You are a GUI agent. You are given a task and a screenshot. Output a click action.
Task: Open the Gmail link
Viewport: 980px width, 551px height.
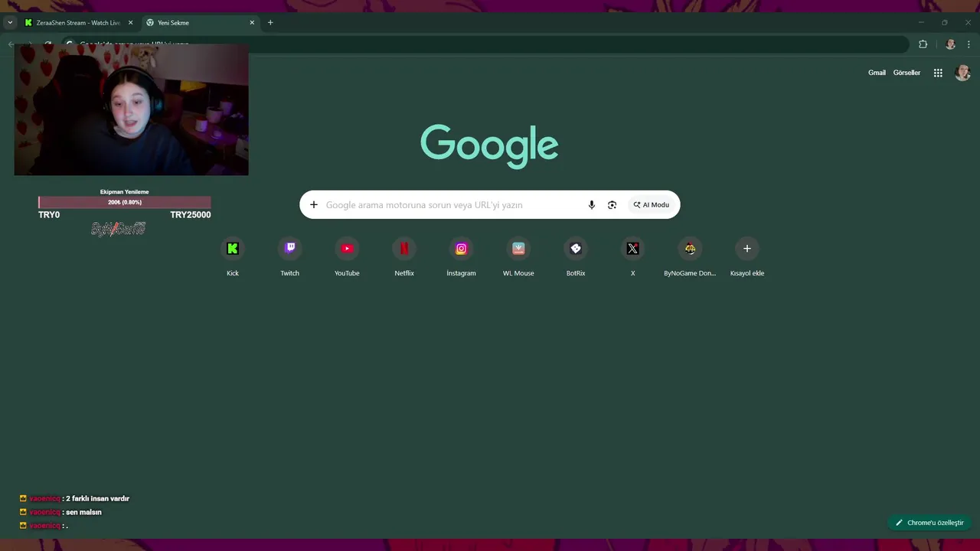pos(877,73)
